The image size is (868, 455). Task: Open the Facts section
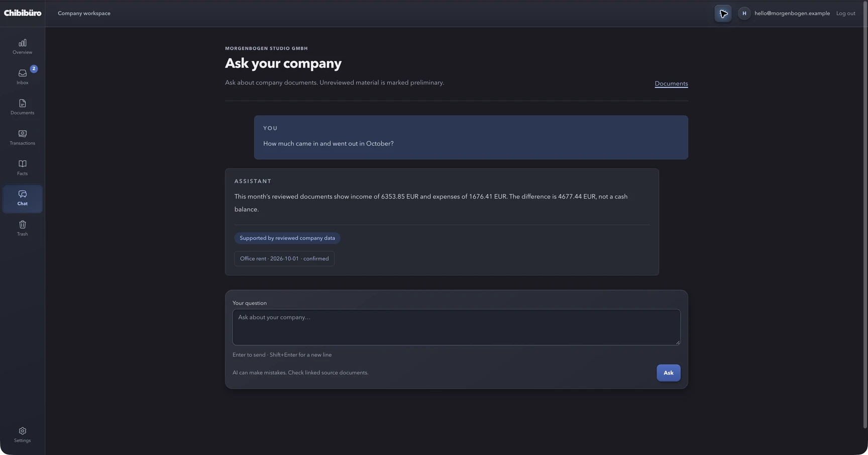(22, 168)
